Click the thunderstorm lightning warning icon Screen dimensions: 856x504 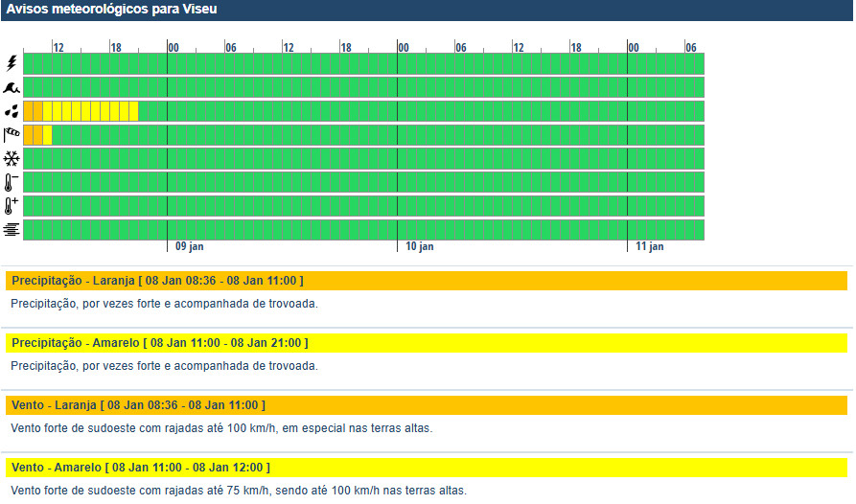point(12,63)
